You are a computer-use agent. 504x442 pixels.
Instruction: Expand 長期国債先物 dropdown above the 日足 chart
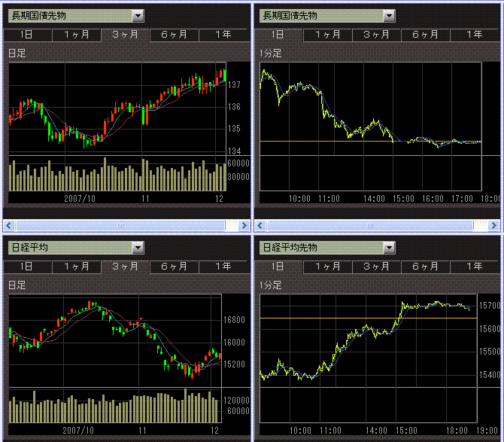(x=137, y=16)
